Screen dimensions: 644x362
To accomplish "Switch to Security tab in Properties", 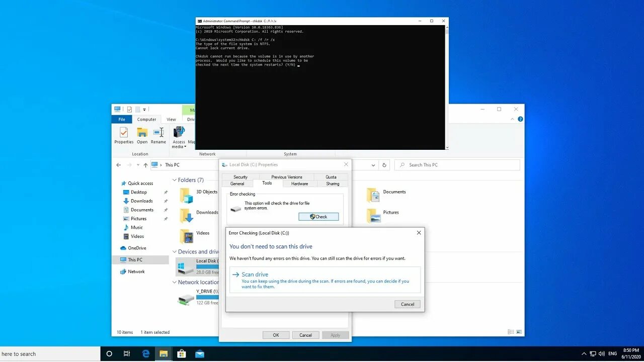I will tap(240, 177).
